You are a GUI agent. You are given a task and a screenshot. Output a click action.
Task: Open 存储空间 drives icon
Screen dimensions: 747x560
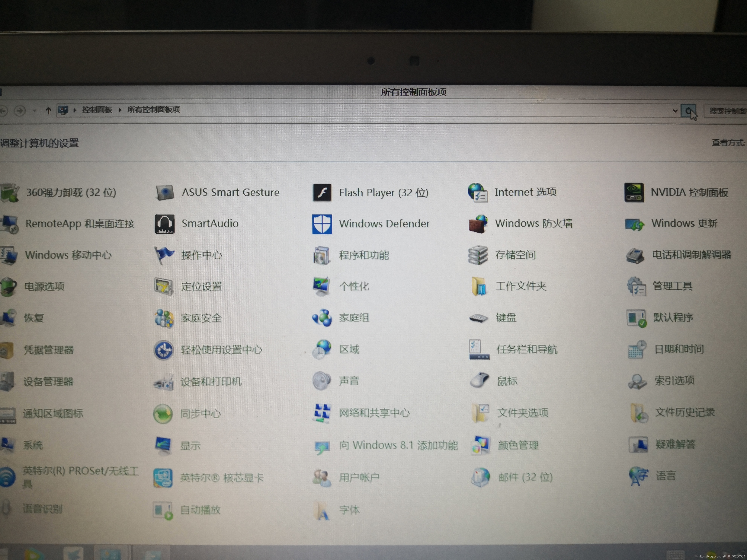[478, 255]
